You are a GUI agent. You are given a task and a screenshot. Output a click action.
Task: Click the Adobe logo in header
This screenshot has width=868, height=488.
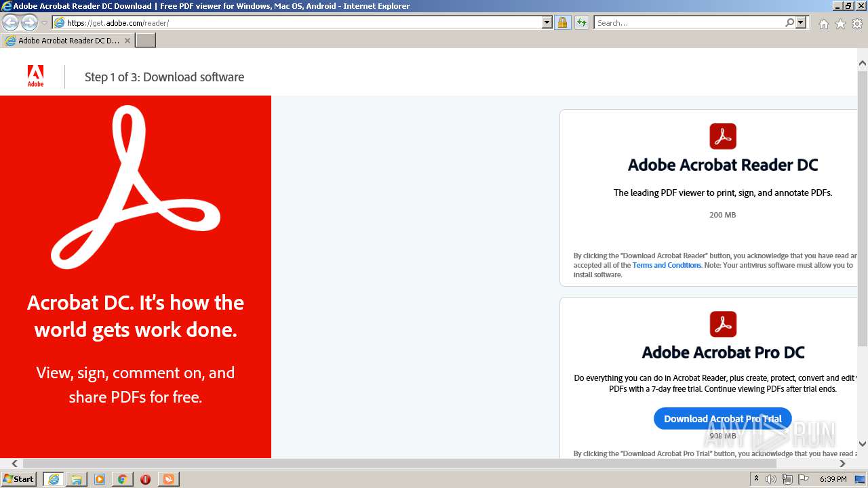[35, 76]
